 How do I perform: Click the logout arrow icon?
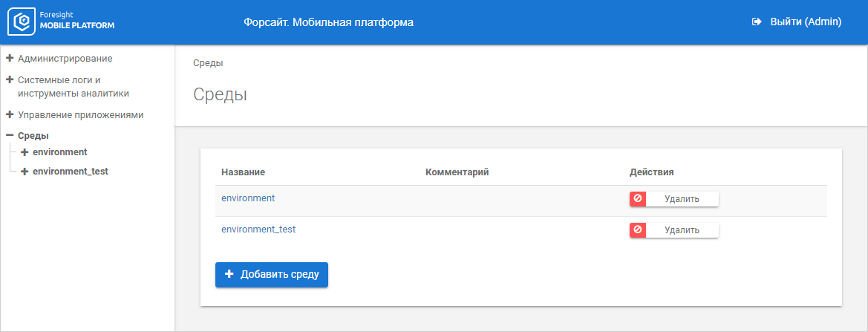757,22
